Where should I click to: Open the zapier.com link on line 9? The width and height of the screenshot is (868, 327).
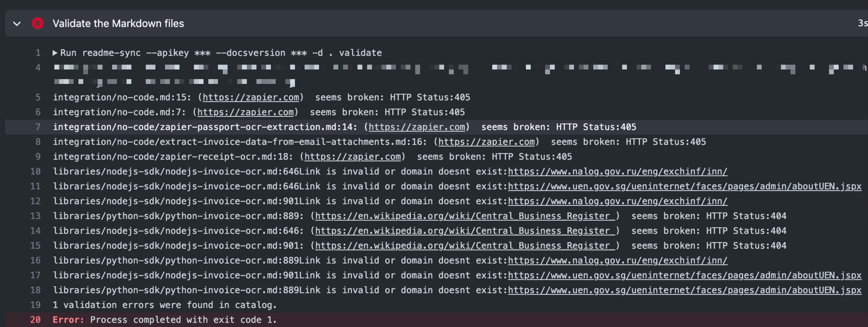point(353,157)
